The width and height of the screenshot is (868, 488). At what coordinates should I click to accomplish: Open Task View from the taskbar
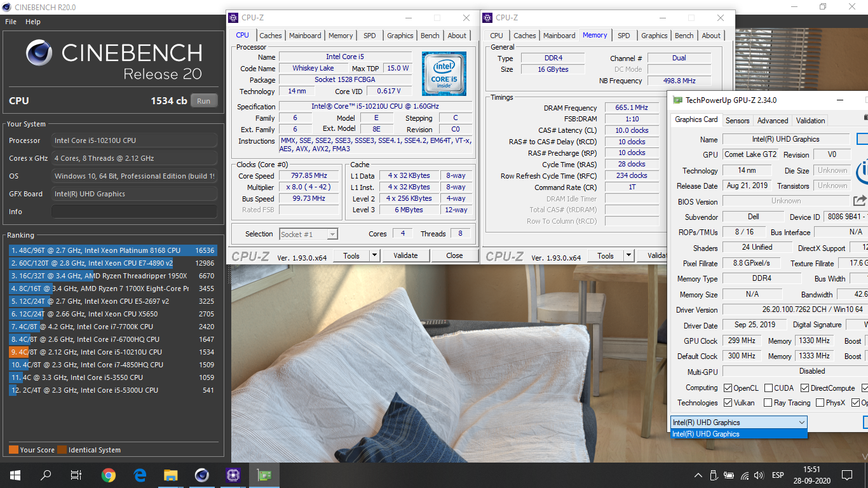click(76, 475)
